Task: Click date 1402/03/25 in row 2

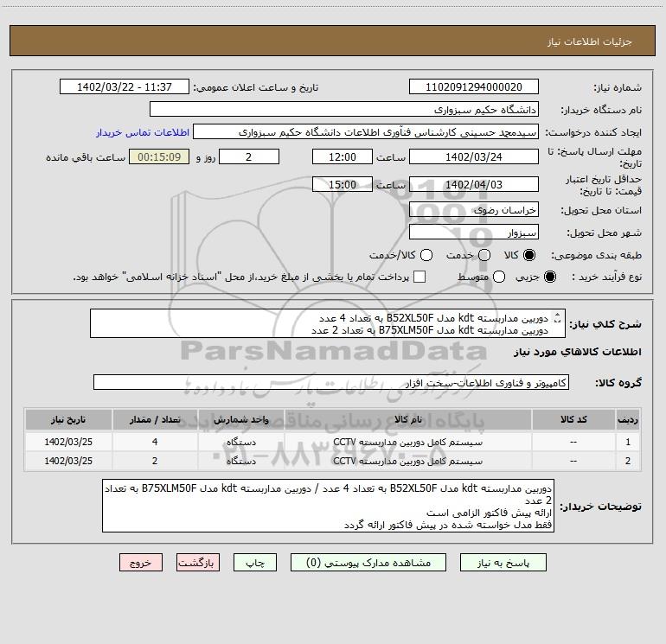Action: click(68, 461)
